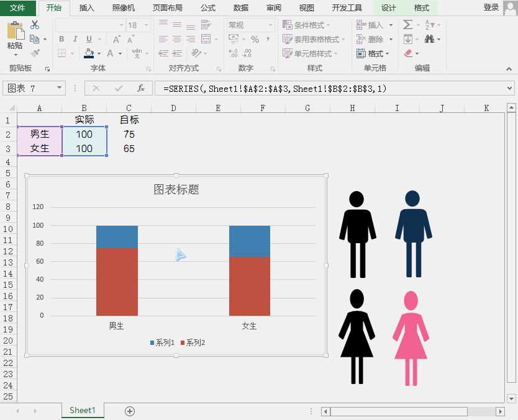The width and height of the screenshot is (518, 420).
Task: Select the navy male figure picture
Action: click(414, 234)
